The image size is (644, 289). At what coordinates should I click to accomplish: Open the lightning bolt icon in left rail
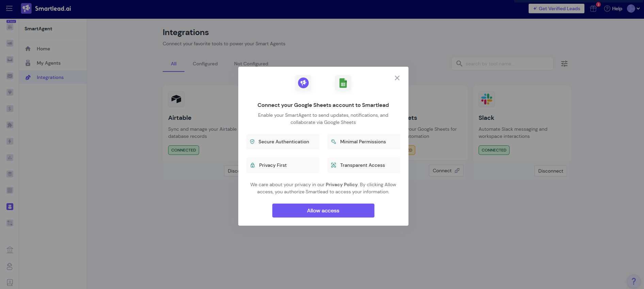click(10, 141)
